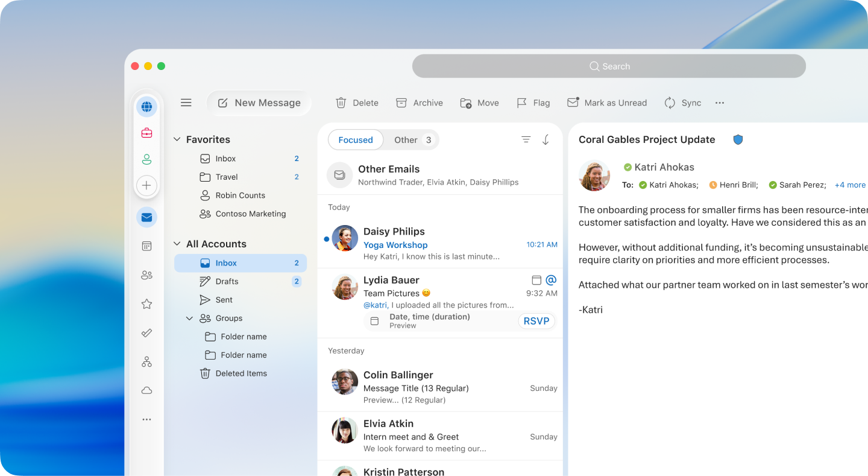Screen dimensions: 868x476
Task: Open more apps ellipsis in sidebar
Action: (146, 419)
